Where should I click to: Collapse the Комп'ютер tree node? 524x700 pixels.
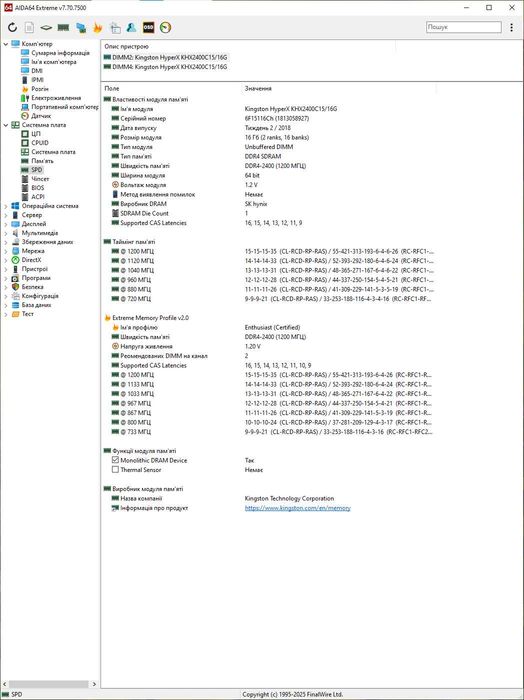click(x=6, y=44)
